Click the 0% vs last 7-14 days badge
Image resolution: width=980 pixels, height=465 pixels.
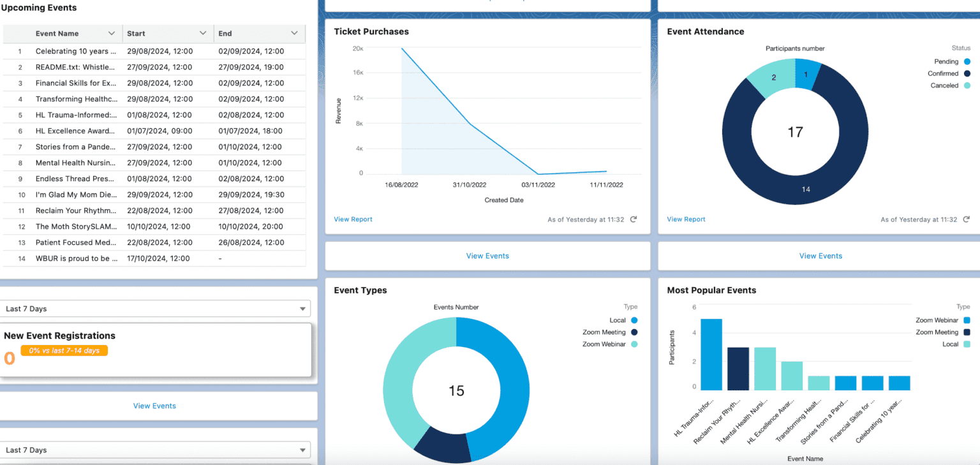(64, 350)
